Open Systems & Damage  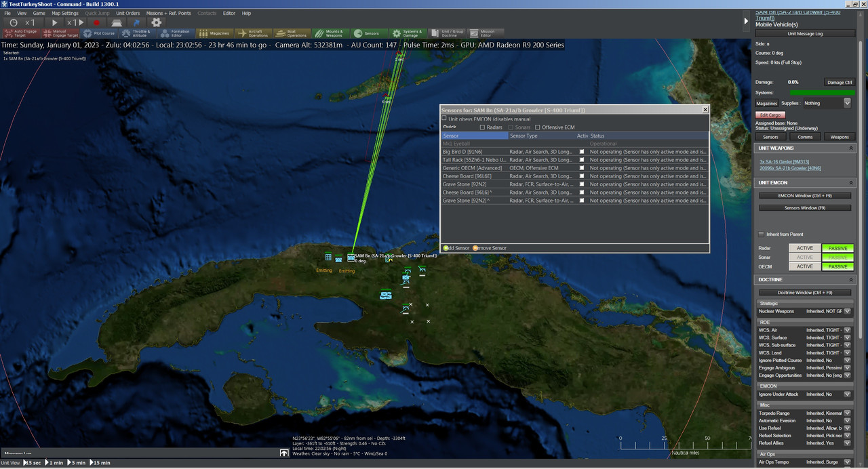pos(408,33)
